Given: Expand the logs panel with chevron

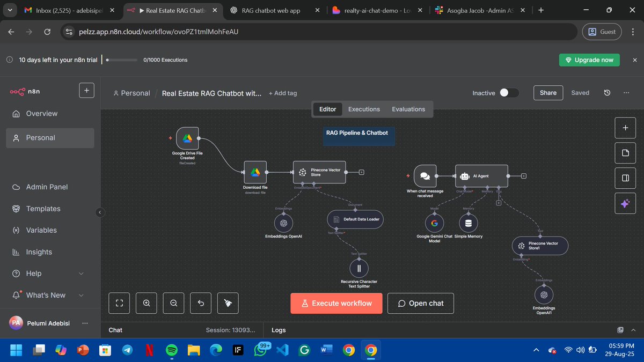Looking at the screenshot, I should tap(634, 330).
